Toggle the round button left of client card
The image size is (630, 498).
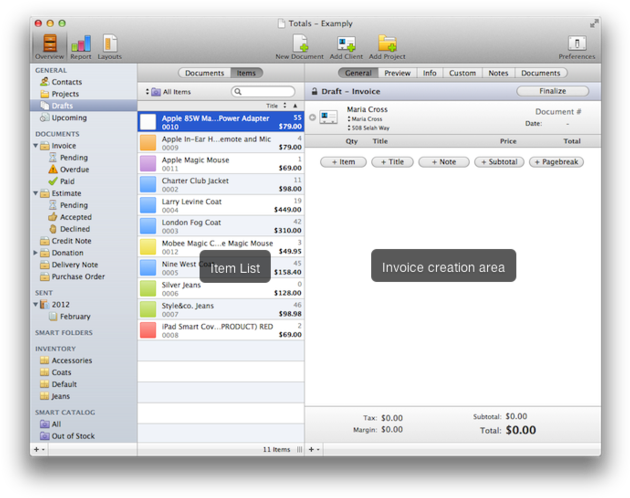[x=312, y=117]
